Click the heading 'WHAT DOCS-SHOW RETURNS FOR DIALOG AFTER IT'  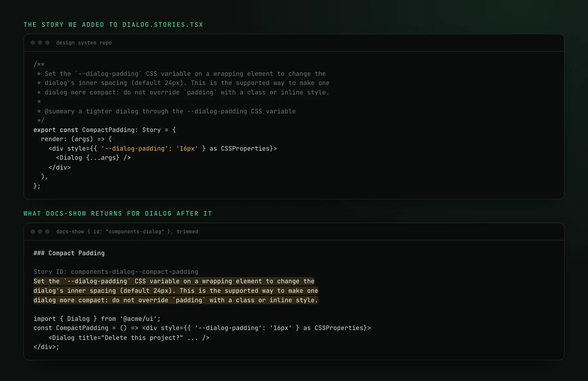tap(118, 214)
